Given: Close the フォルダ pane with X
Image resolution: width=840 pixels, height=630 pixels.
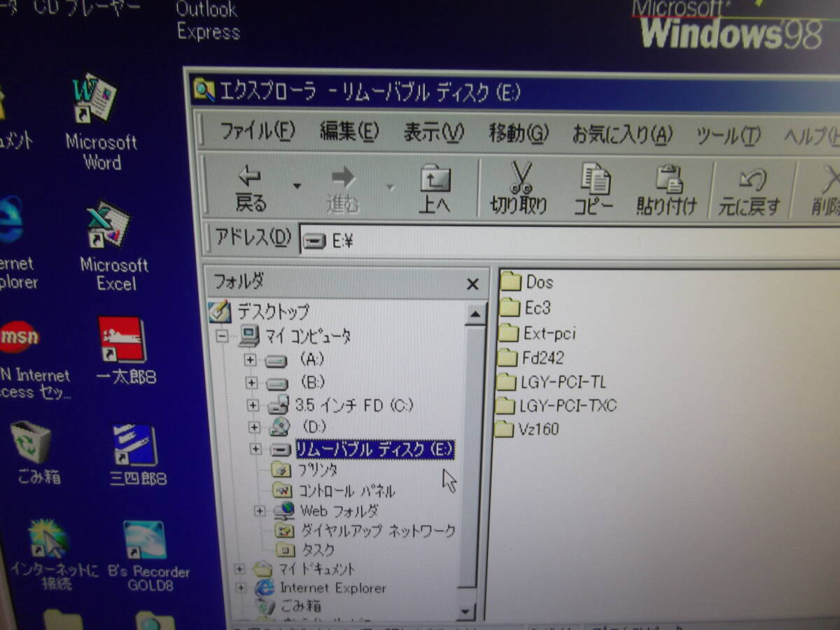Looking at the screenshot, I should coord(472,284).
